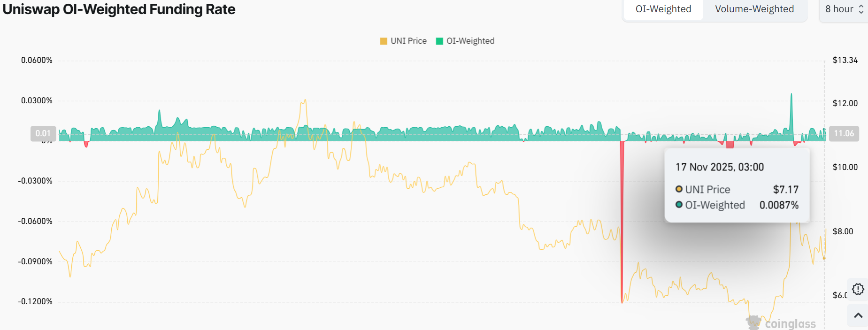Click the $13.34 price axis label
The width and height of the screenshot is (868, 330).
845,60
